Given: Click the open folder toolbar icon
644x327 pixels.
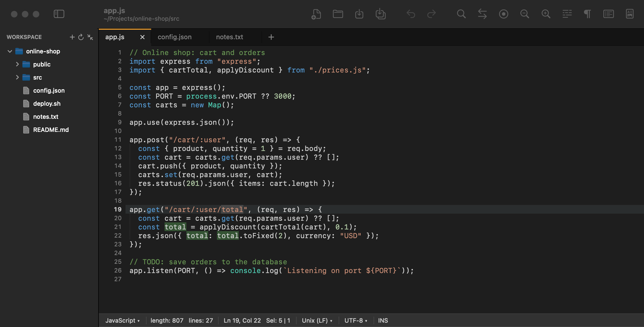Looking at the screenshot, I should tap(338, 14).
